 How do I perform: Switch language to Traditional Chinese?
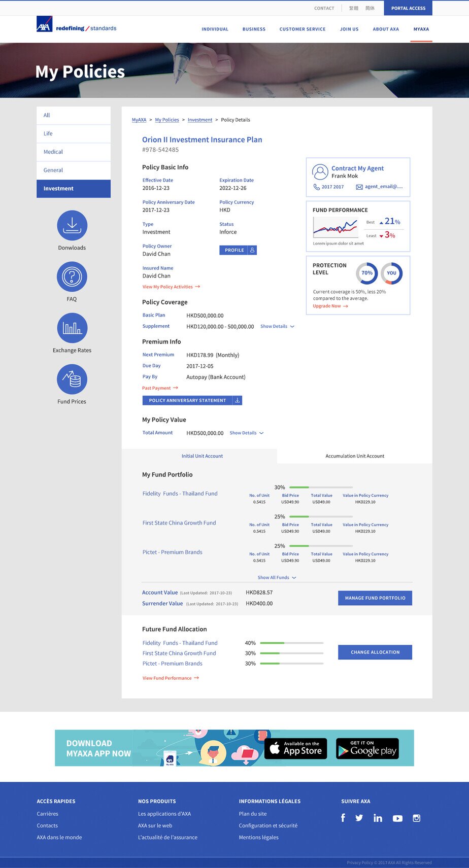(x=354, y=8)
